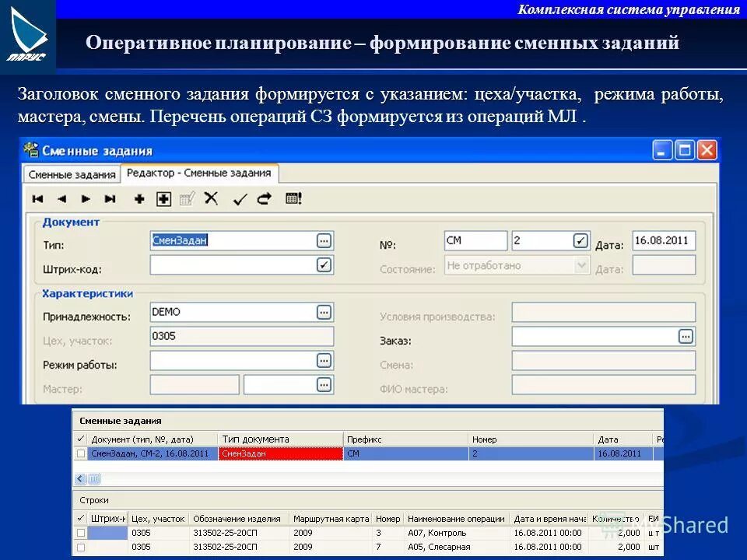Jump to last record arrow

point(110,199)
